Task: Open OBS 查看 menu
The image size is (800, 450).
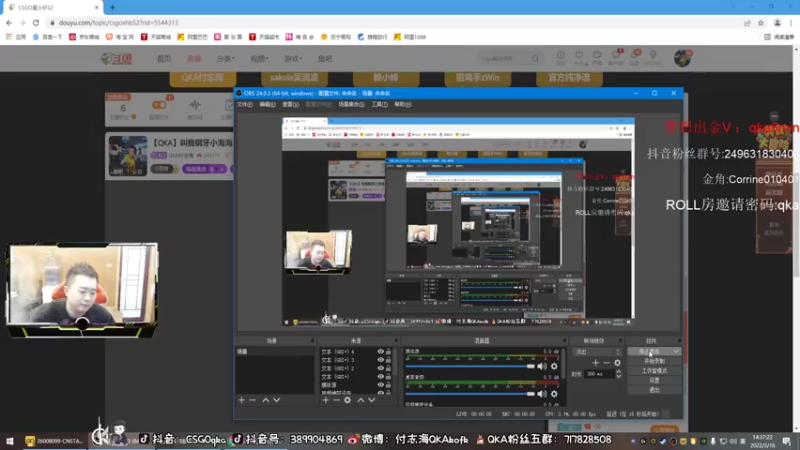Action: pyautogui.click(x=290, y=105)
